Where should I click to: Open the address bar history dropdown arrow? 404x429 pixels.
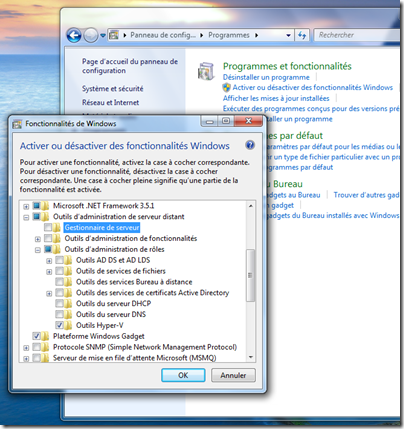[288, 35]
